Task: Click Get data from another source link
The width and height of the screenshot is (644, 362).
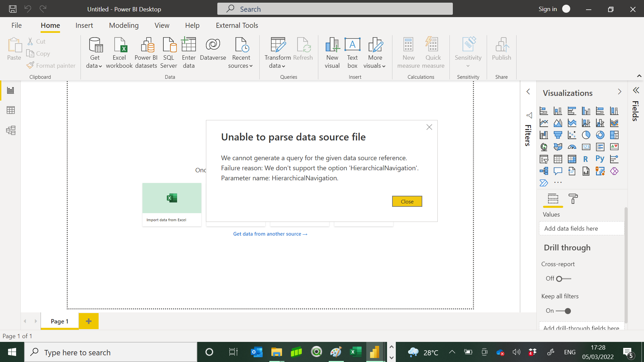Action: point(270,234)
